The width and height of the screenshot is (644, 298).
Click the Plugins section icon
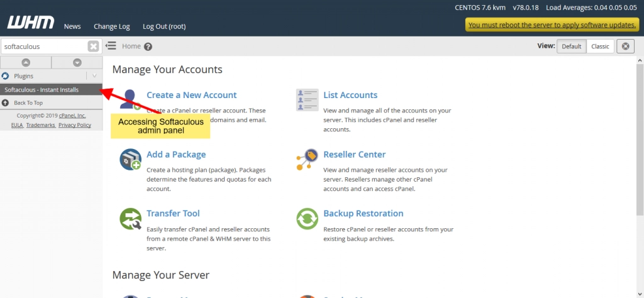tap(5, 76)
